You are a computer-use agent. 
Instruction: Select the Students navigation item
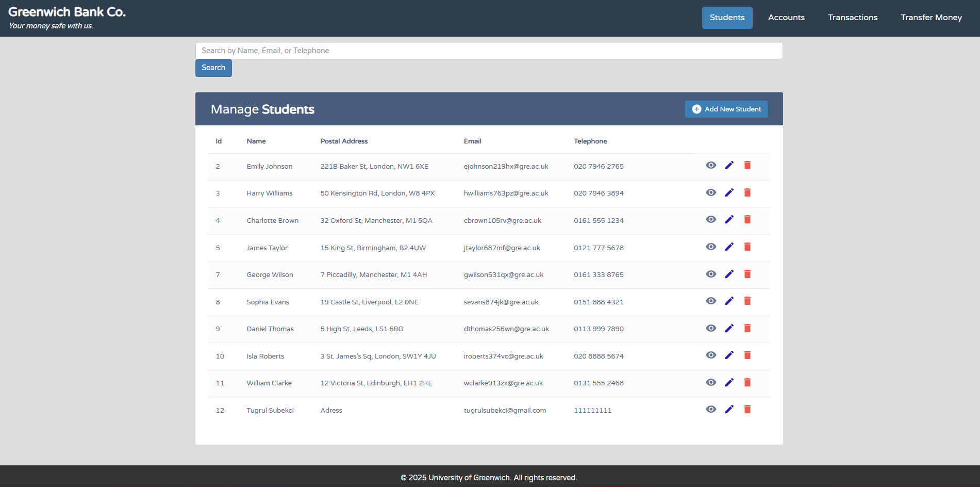pos(727,17)
